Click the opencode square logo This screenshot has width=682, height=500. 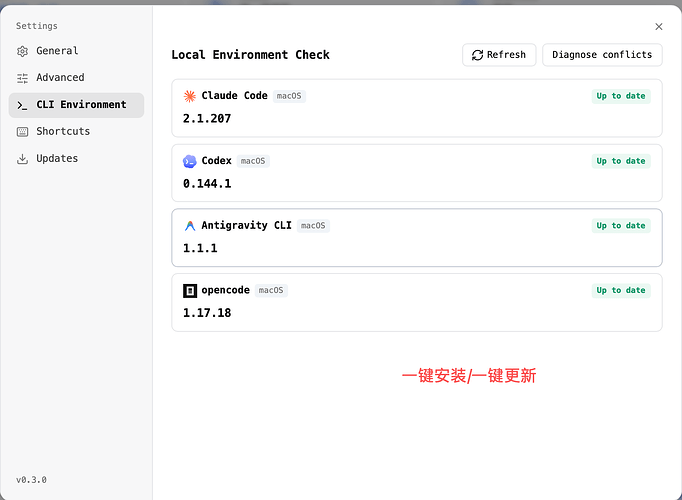pos(190,290)
